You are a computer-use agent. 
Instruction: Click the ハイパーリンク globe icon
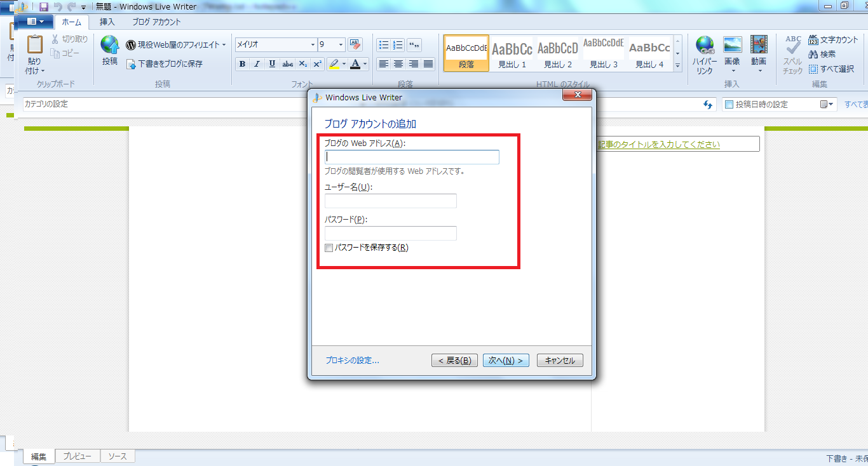705,46
